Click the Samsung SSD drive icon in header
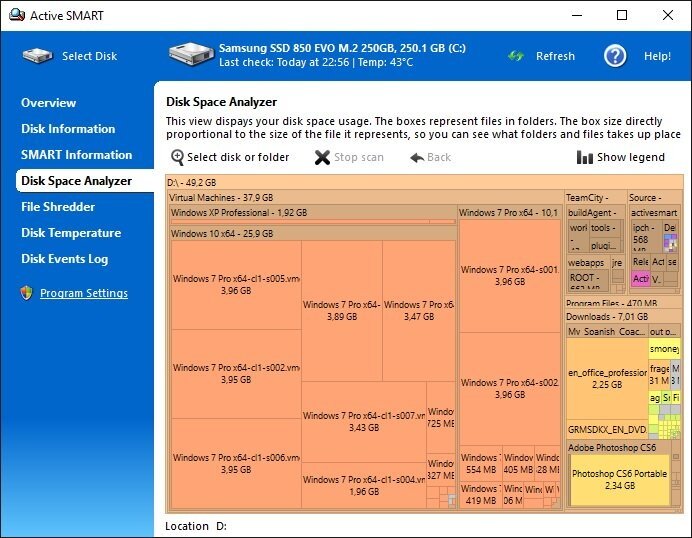The image size is (692, 538). pos(191,54)
